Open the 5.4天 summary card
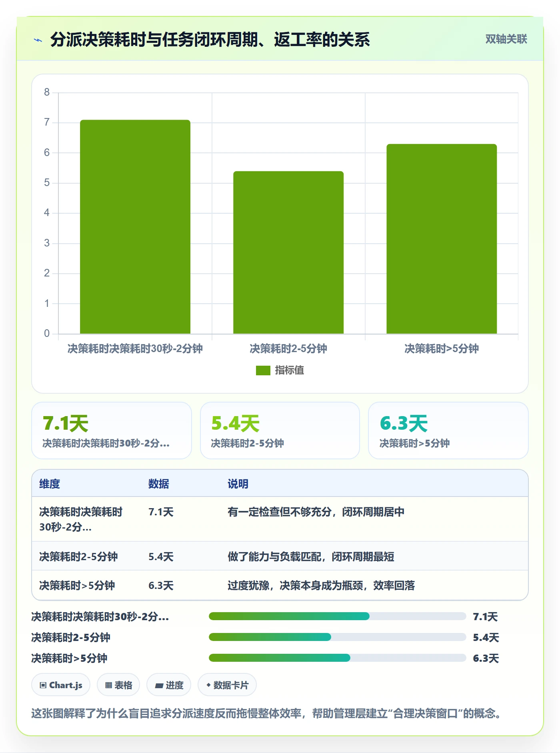 pyautogui.click(x=280, y=431)
